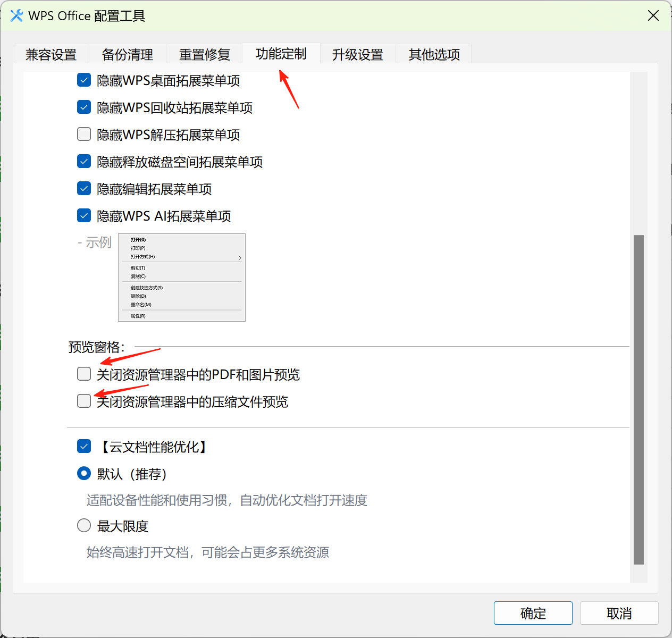Uncheck 隐藏WPS回收站拓展菜单项

tap(84, 107)
